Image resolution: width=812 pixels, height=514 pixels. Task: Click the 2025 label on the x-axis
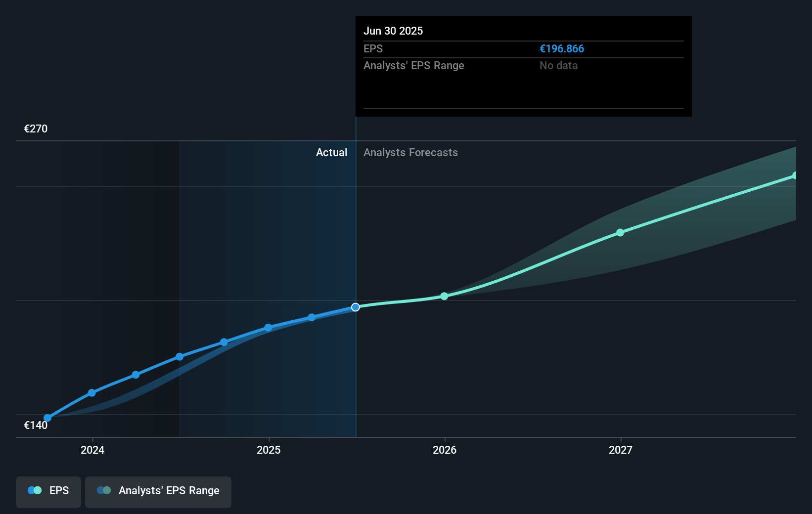pos(269,450)
